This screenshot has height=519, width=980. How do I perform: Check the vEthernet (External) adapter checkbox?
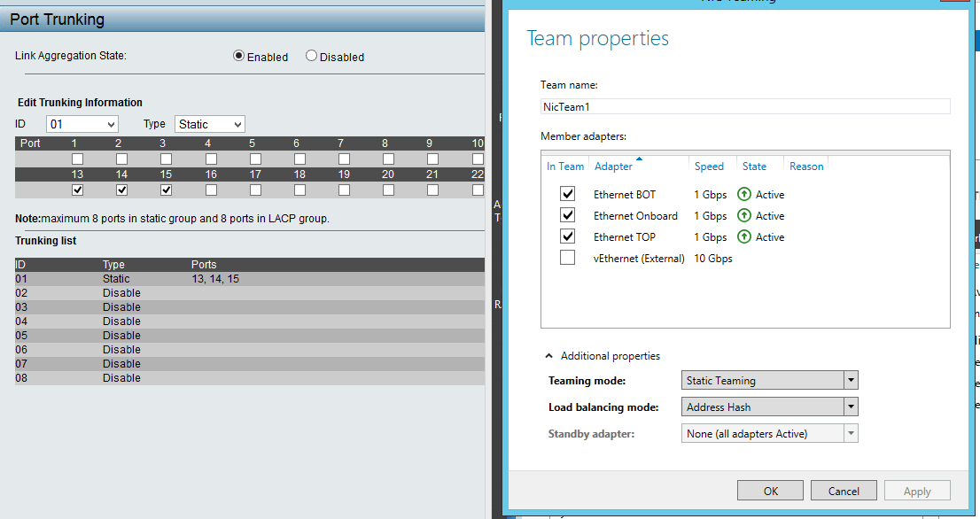[567, 258]
